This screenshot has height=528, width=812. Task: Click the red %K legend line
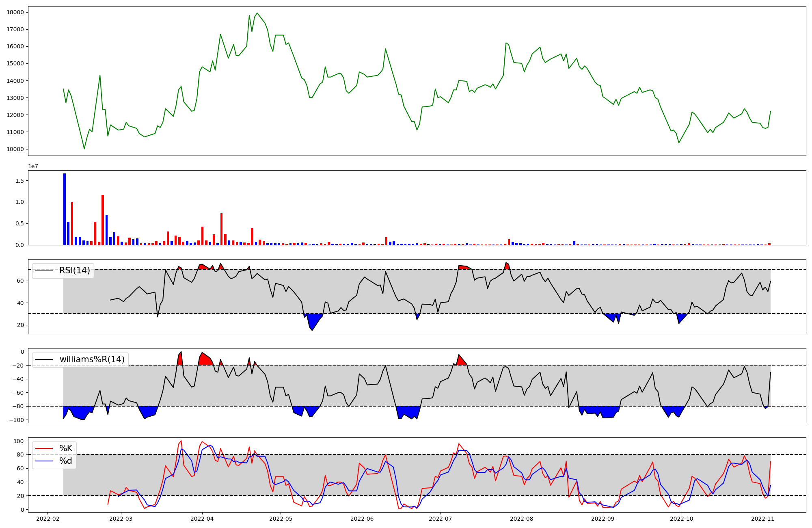pos(44,448)
